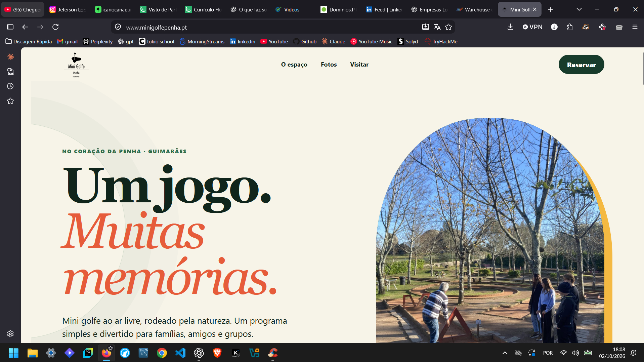Open the 18:08 clock and date

tap(612, 353)
